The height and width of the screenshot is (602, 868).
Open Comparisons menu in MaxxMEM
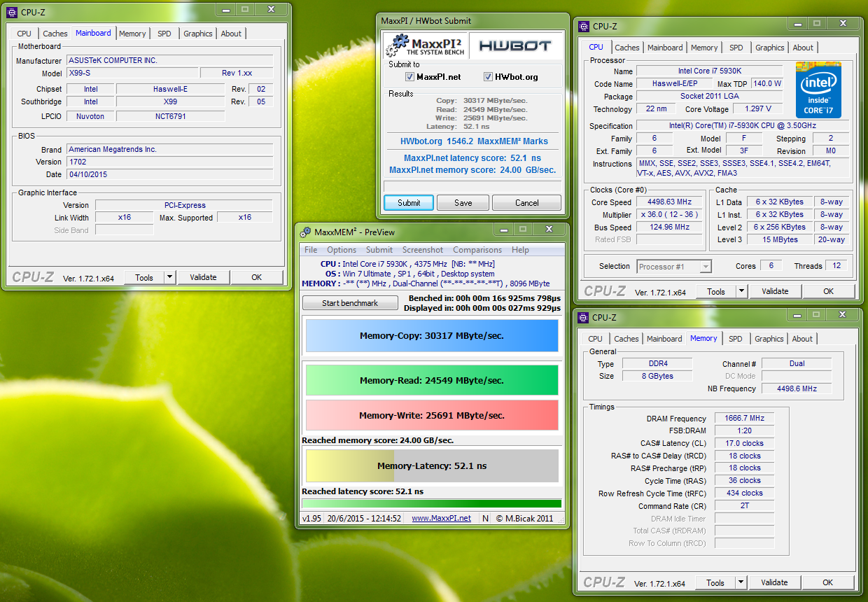point(477,250)
